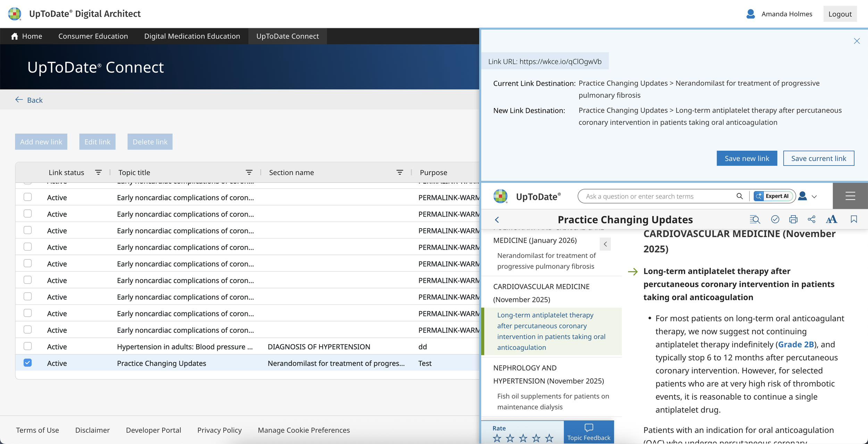Click outline heading NEPHROLOGY AND HYPERTENSION (November 2025)

click(549, 374)
